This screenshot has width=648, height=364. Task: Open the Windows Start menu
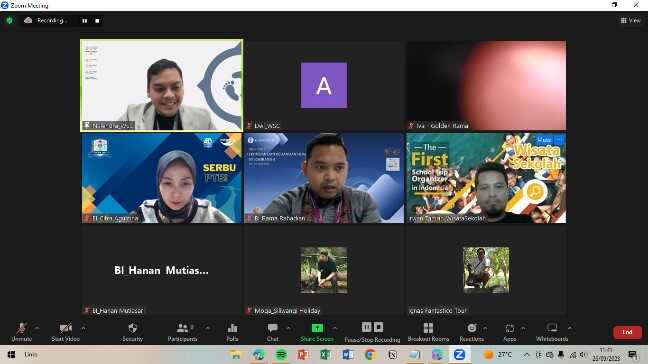[x=11, y=354]
